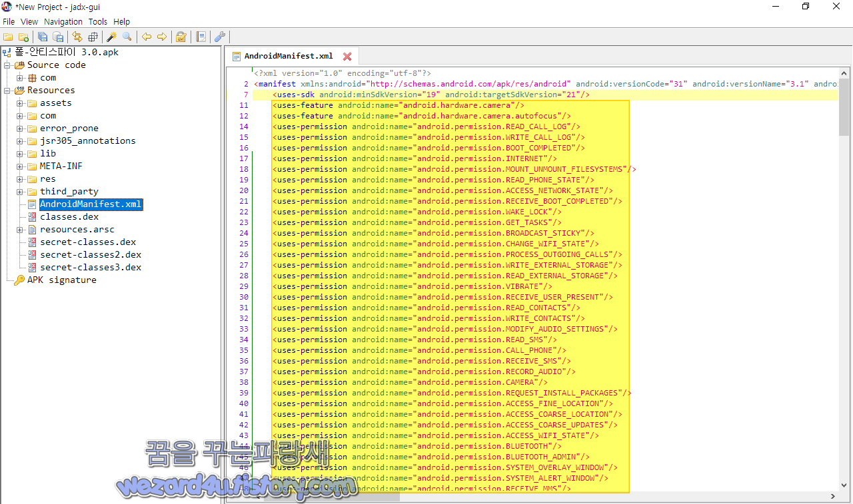This screenshot has height=504, width=853.
Task: Click the Source code label in tree
Action: [x=56, y=65]
